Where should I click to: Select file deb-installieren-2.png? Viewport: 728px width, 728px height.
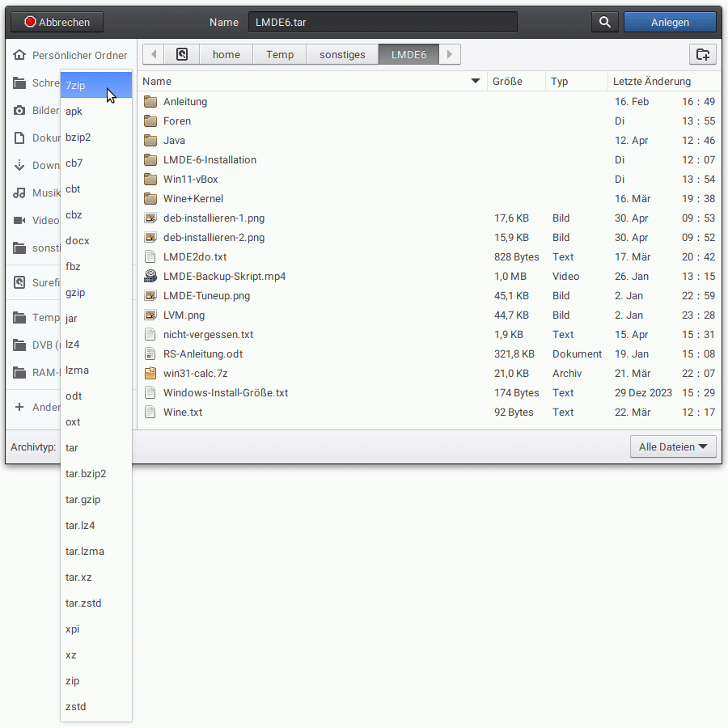(430, 237)
